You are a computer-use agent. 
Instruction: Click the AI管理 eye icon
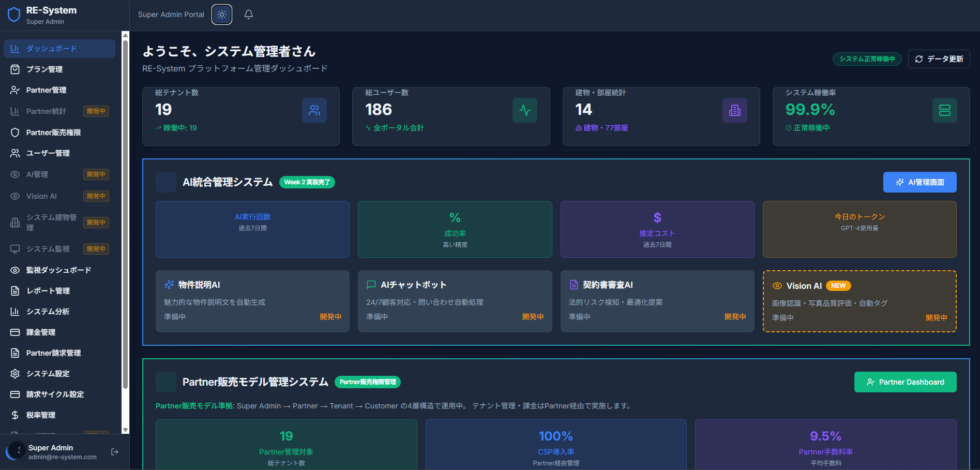pos(15,174)
